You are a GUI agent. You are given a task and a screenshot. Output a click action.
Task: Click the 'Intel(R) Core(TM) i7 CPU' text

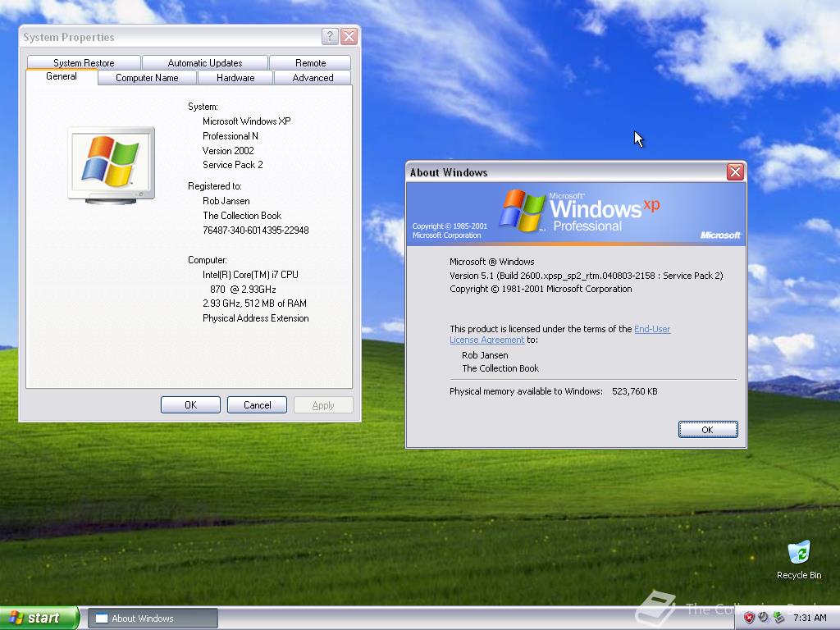[250, 274]
